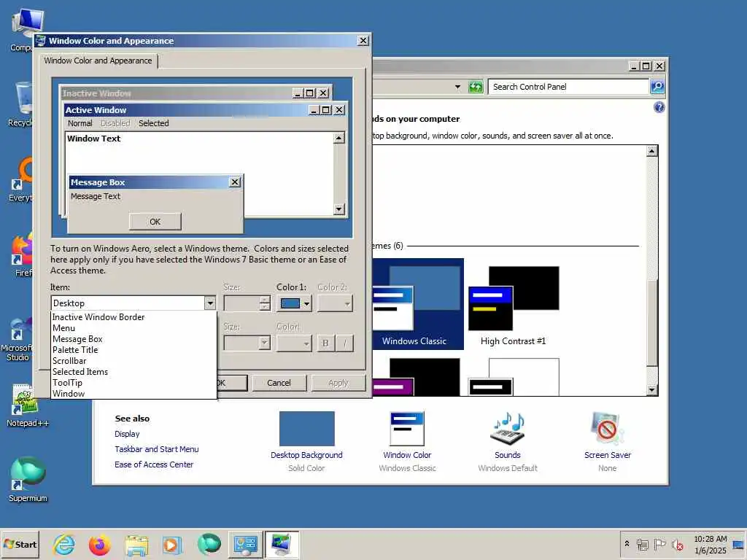The height and width of the screenshot is (560, 747).
Task: Collapse the Item combo box arrow
Action: pos(210,303)
